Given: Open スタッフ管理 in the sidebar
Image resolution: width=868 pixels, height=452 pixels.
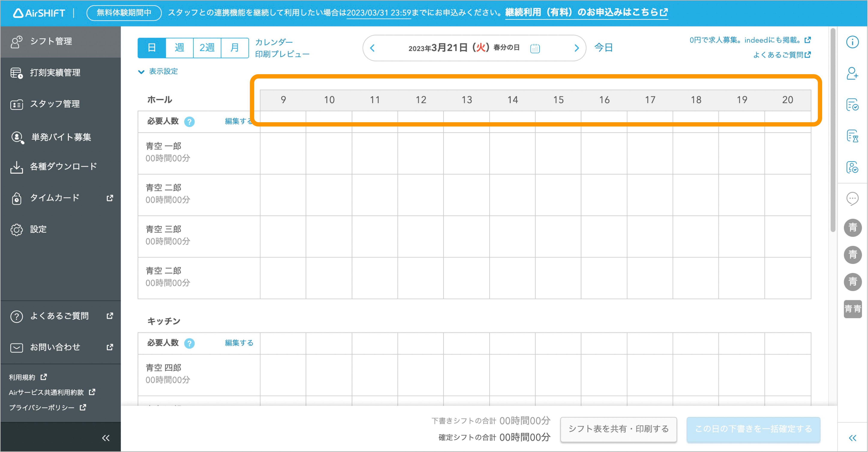Looking at the screenshot, I should tap(61, 104).
